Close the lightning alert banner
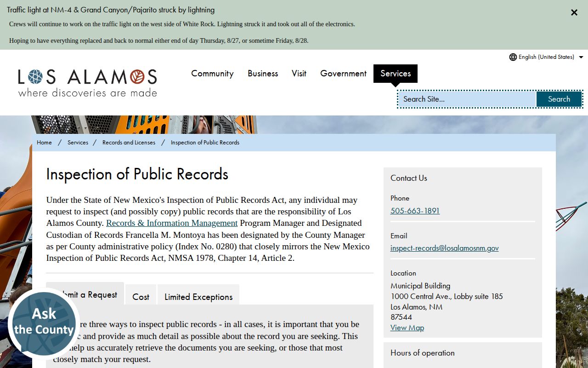Screen dimensions: 588x368 coord(574,12)
